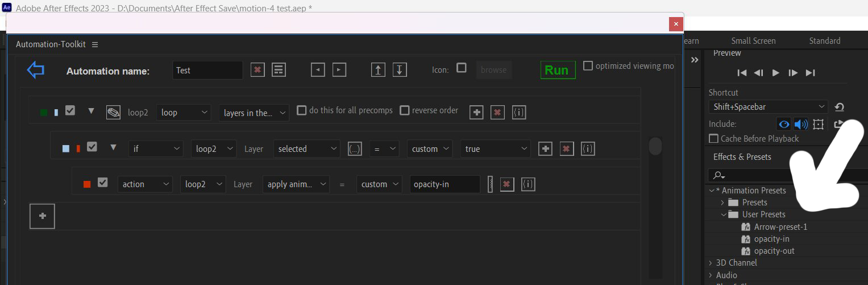This screenshot has width=868, height=285.
Task: Click the left triangle arrow button
Action: tap(318, 70)
